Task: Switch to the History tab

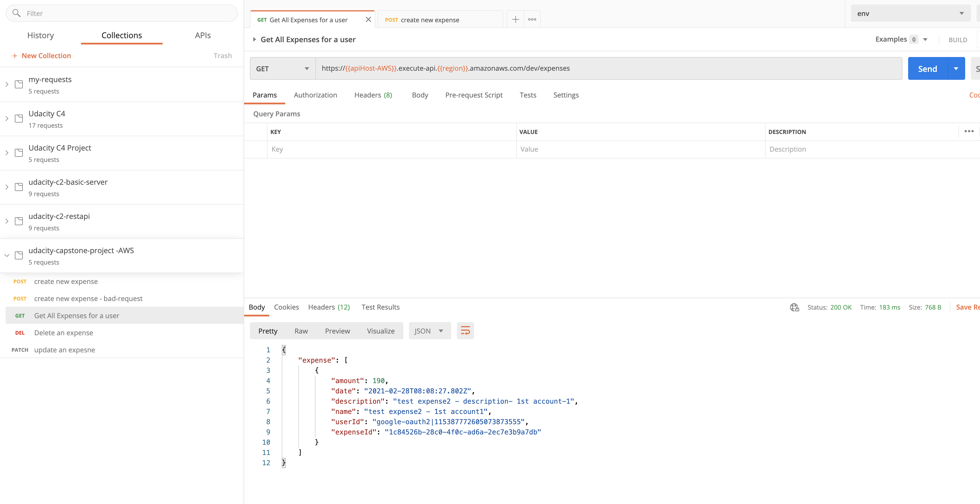Action: [40, 35]
